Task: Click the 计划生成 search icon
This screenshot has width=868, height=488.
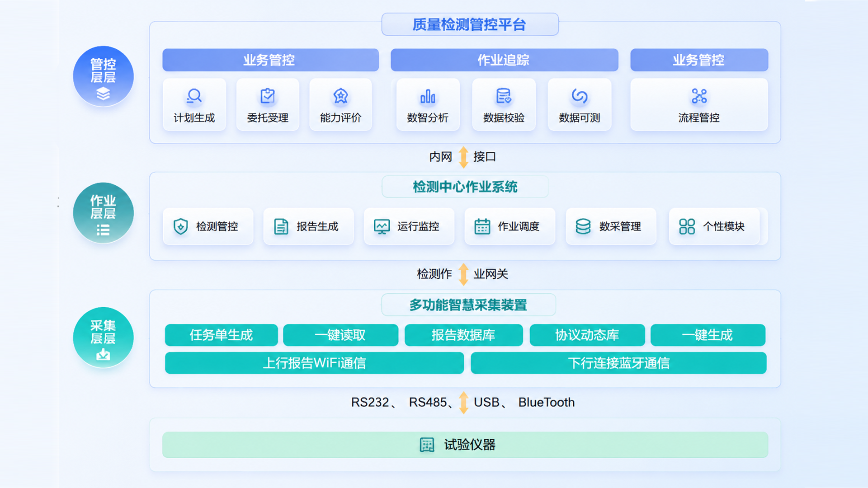Action: 194,96
